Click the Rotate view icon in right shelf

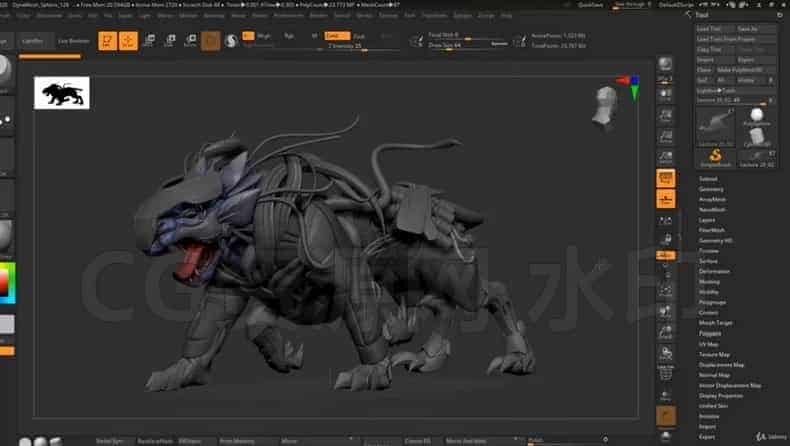click(665, 353)
